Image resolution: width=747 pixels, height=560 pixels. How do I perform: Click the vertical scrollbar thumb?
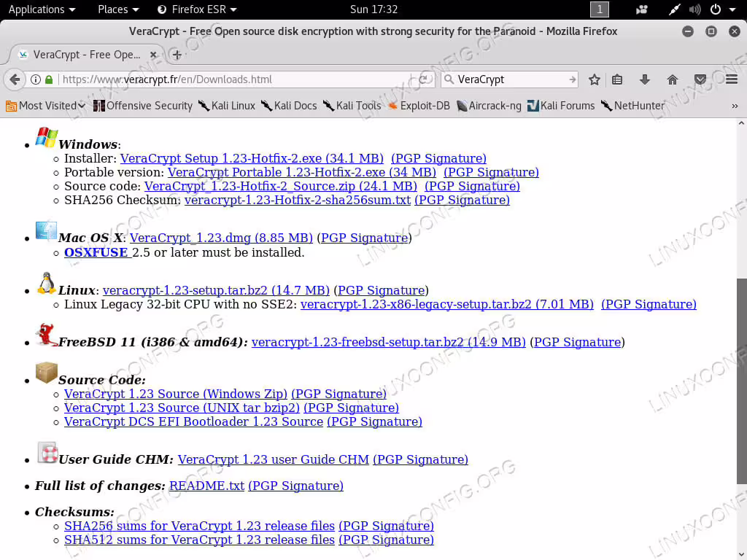point(741,381)
